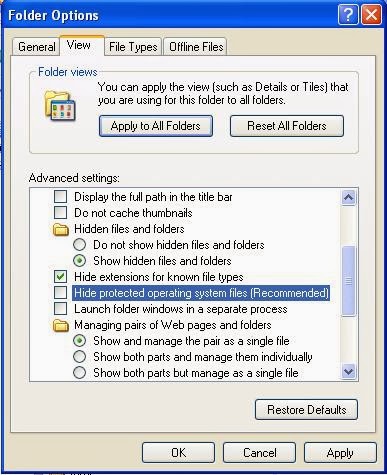Enable Launch folder windows in separate process

(x=60, y=309)
